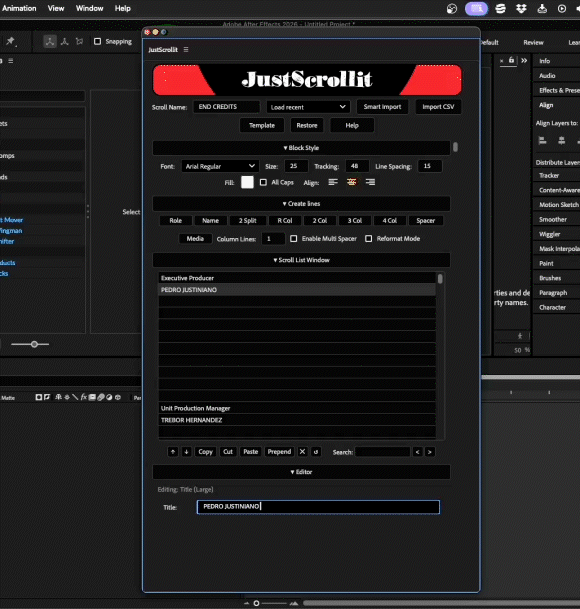Click the Import CSV button
This screenshot has width=580, height=609.
click(x=438, y=107)
